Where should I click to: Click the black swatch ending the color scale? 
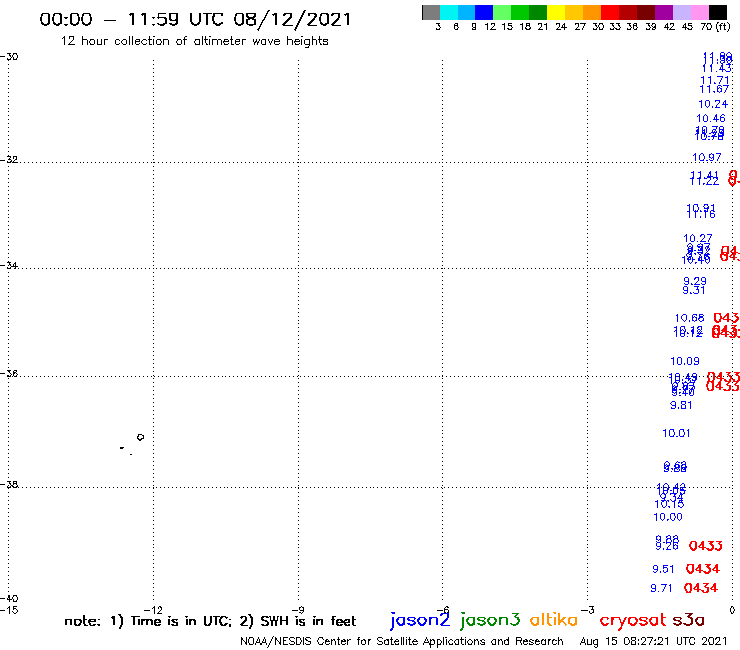tap(718, 12)
